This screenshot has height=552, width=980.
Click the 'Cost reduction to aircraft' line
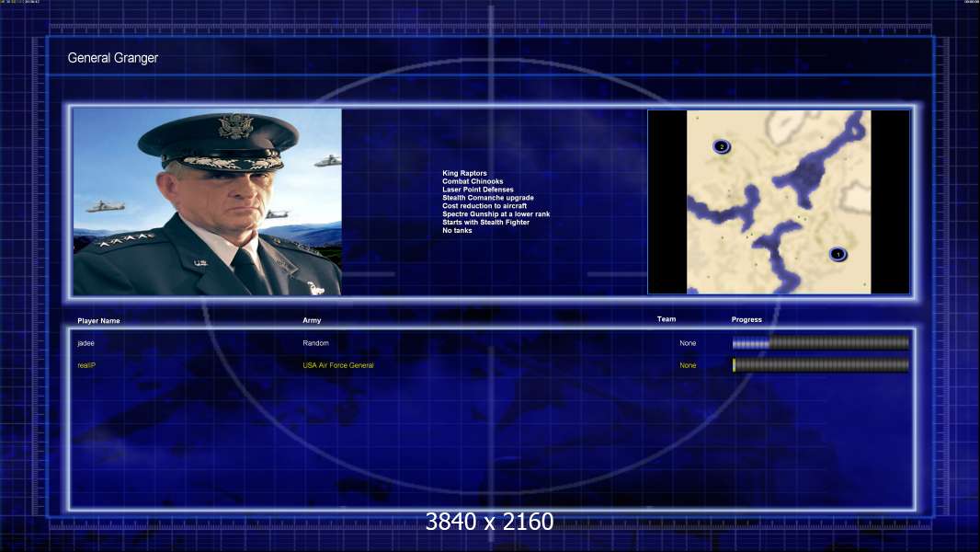(484, 206)
